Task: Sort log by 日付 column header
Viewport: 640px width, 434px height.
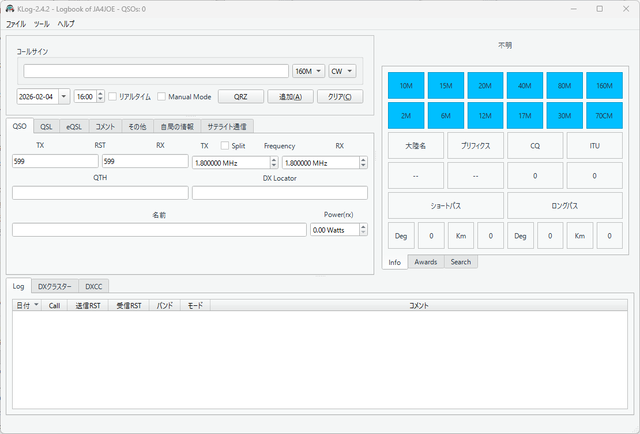Action: coord(27,305)
